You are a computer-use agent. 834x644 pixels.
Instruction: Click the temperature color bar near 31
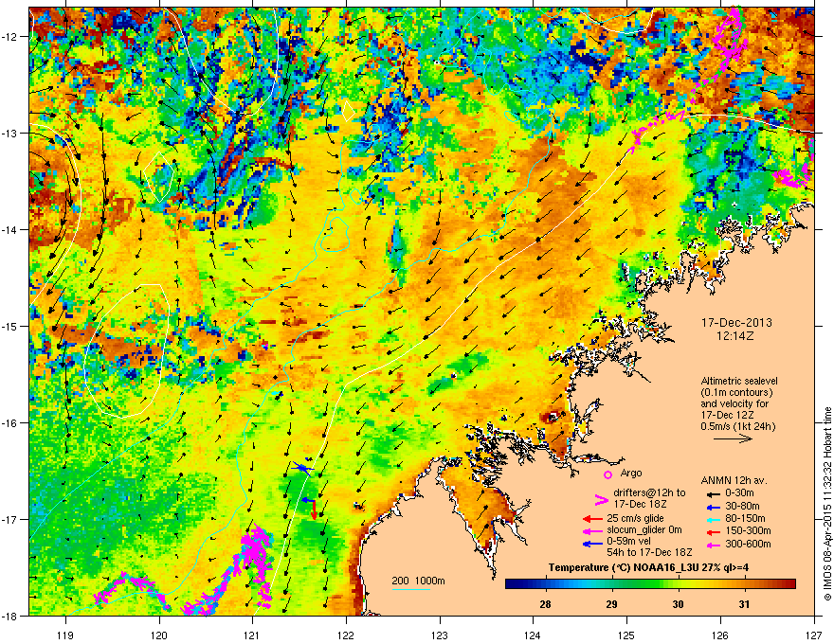(744, 584)
